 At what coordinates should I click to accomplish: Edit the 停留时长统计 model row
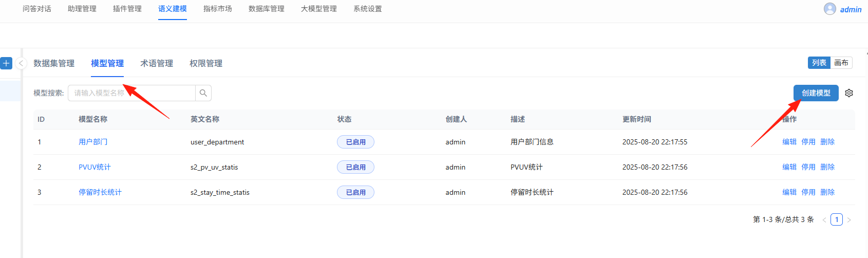pos(789,192)
